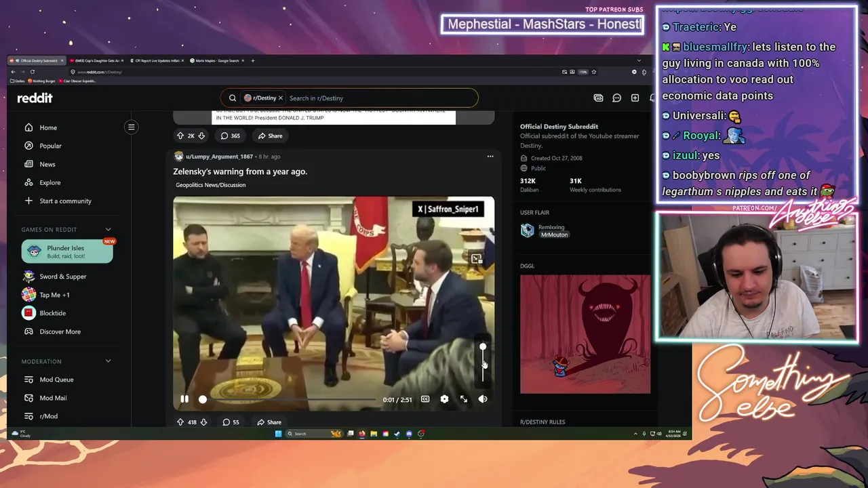Open Mod Mail

click(53, 398)
